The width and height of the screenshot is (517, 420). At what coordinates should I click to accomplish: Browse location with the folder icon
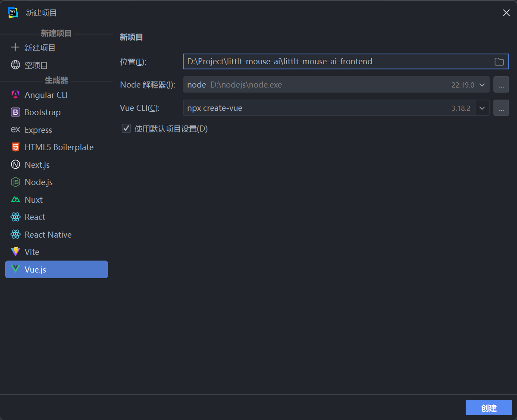(499, 62)
